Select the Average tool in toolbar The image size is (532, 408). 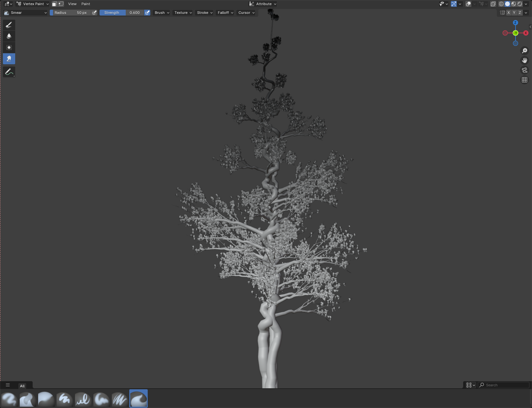[x=9, y=47]
